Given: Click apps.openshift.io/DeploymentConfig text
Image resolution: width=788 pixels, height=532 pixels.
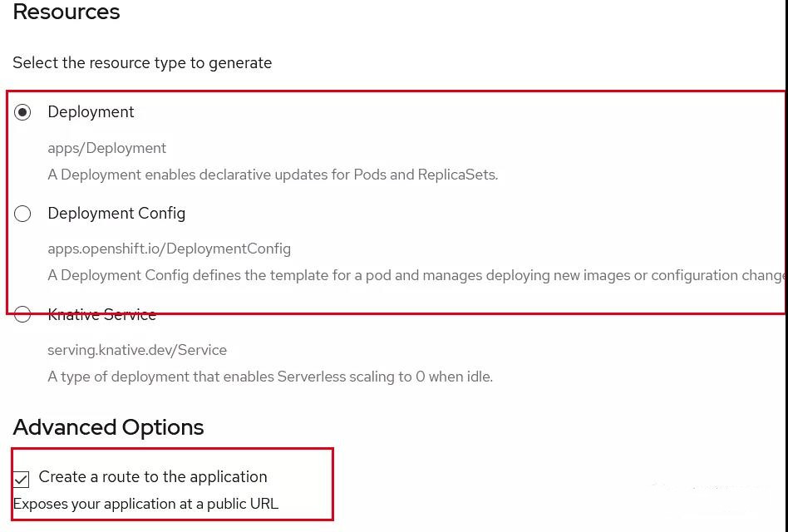Looking at the screenshot, I should tap(170, 249).
